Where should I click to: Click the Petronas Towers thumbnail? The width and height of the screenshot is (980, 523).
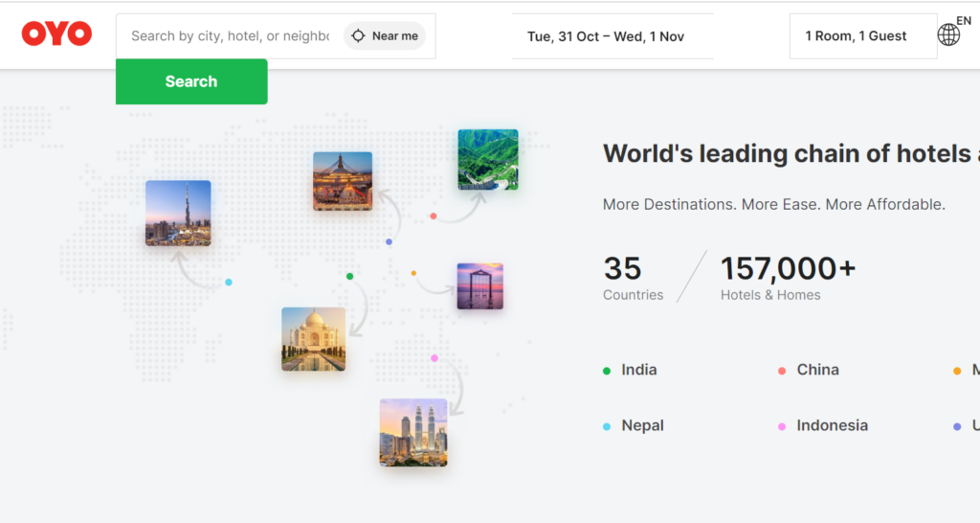pos(413,432)
